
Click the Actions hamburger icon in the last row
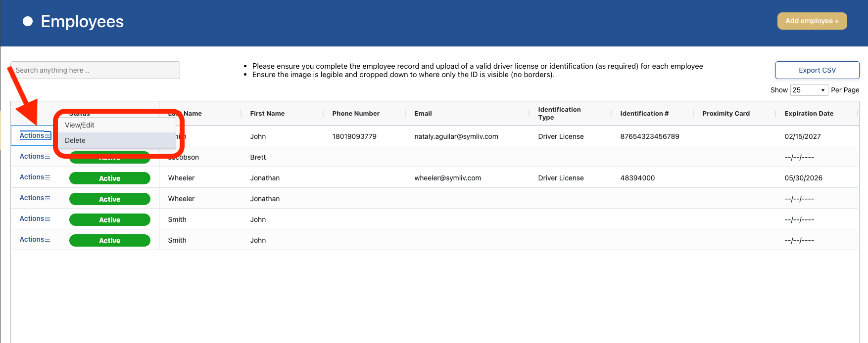tap(48, 240)
